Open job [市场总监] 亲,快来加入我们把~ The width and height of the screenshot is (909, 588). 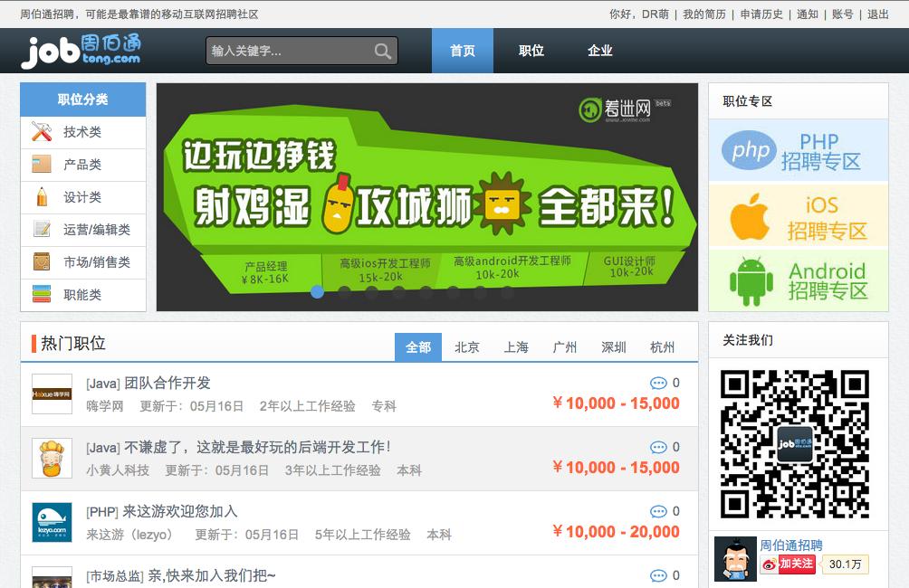[x=181, y=576]
